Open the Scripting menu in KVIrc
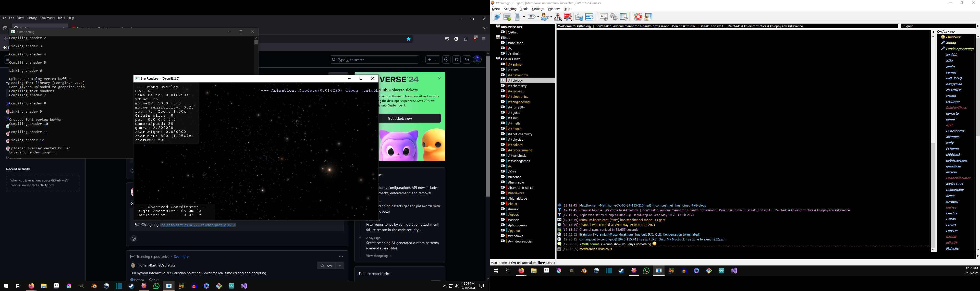980x291 pixels. (x=510, y=9)
